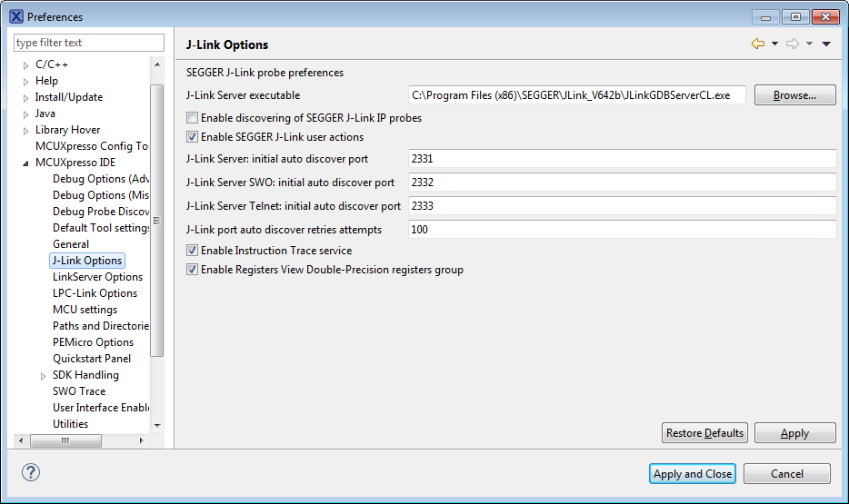This screenshot has width=849, height=504.
Task: Enable discovering of SEGGER J-Link IP probes
Action: 192,117
